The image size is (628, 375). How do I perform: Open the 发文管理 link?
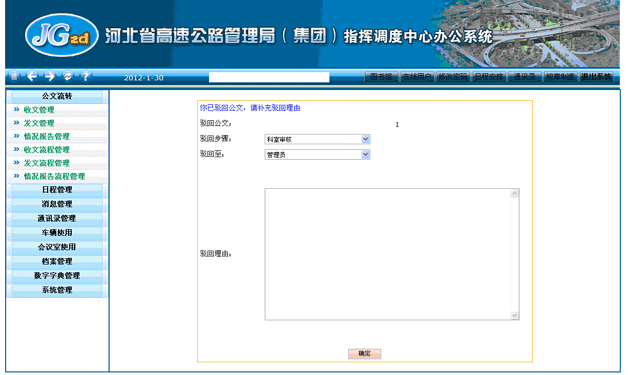tap(39, 123)
